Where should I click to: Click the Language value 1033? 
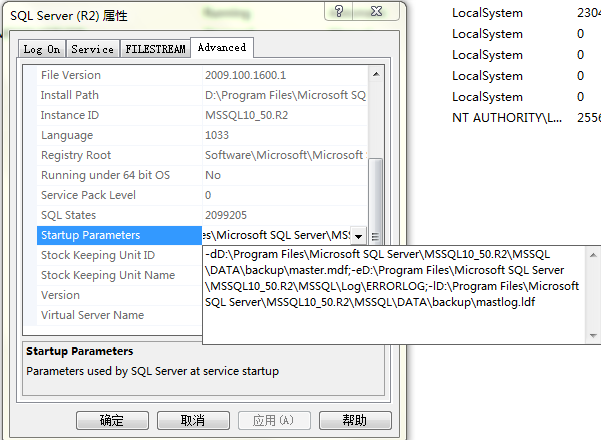coord(217,135)
